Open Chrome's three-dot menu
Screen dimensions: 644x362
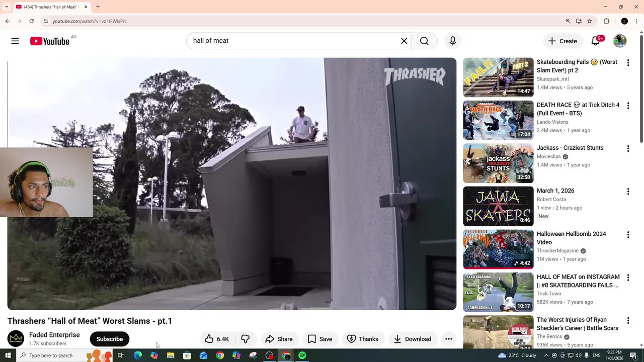[637, 21]
